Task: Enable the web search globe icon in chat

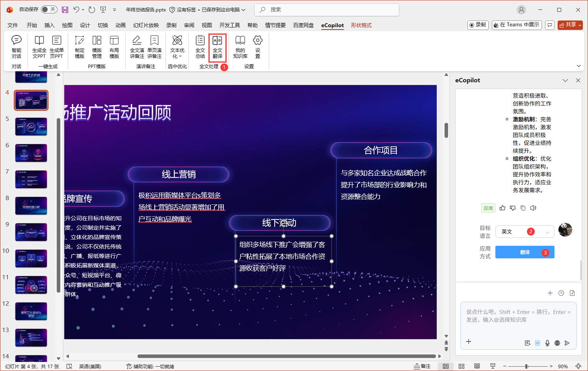Action: [x=557, y=343]
